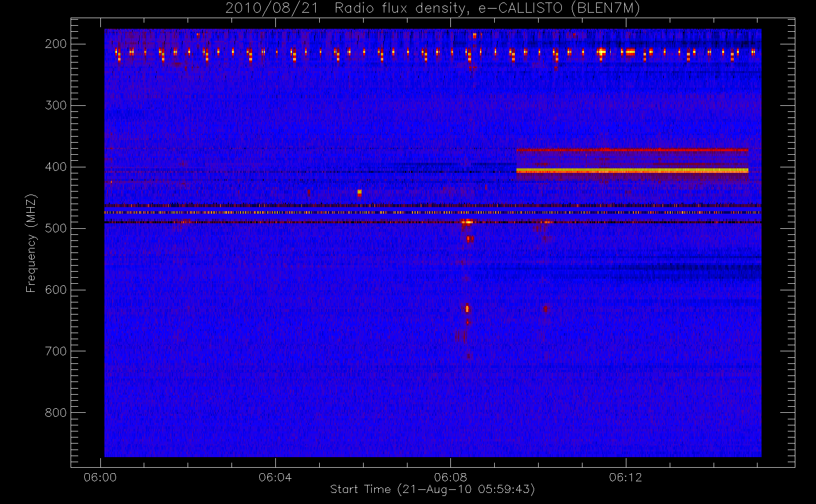Click the 300 frequency tick label
Image resolution: width=816 pixels, height=504 pixels.
pos(55,105)
